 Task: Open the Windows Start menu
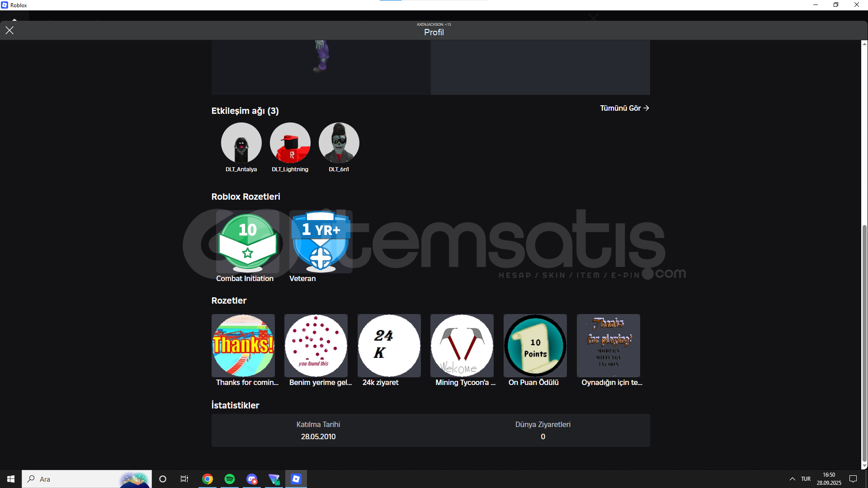point(11,479)
